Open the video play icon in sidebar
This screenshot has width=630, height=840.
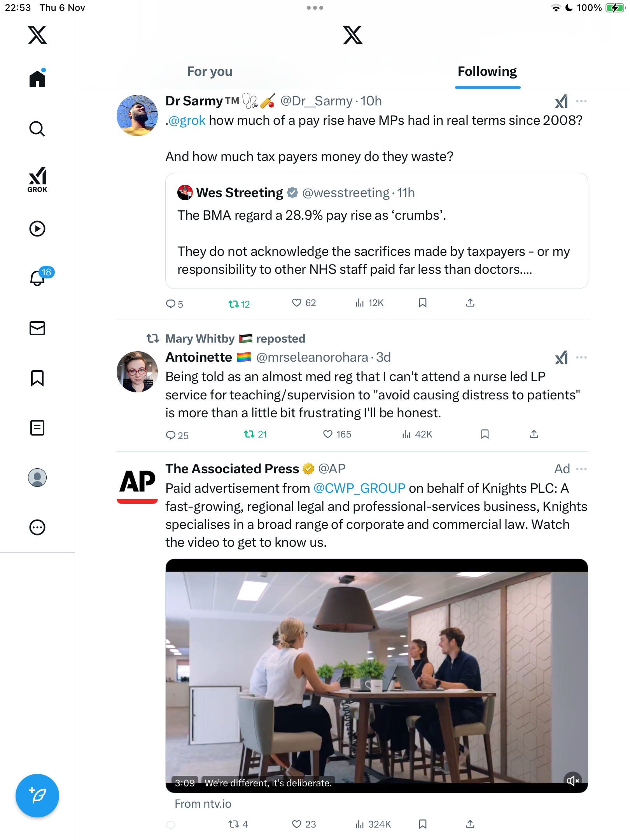(37, 229)
